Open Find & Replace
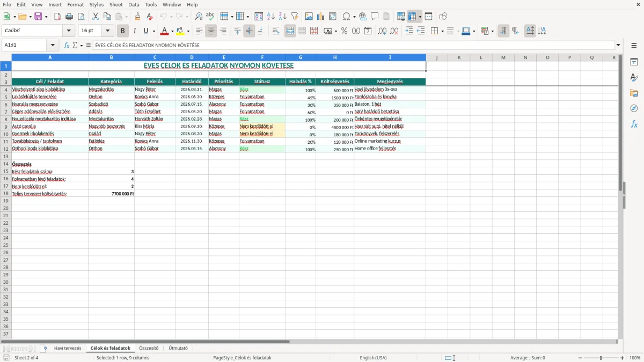Screen dimensions: 644x362 199,17
